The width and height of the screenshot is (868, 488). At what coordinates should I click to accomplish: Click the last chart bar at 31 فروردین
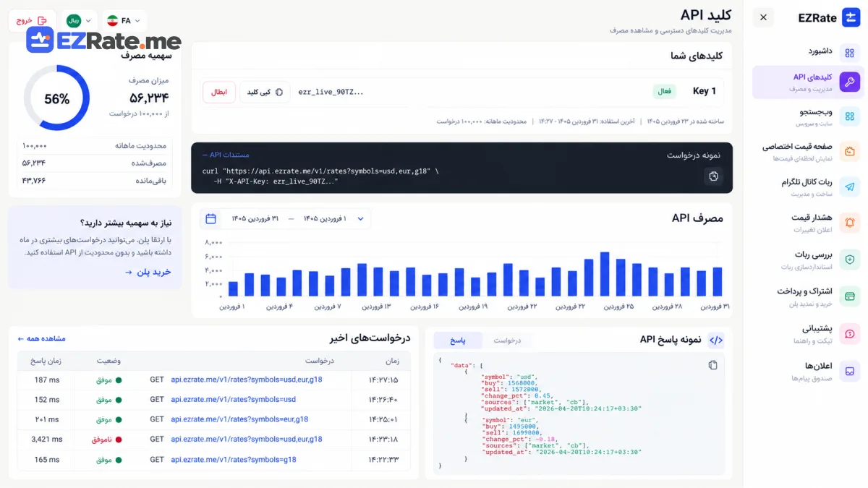pyautogui.click(x=718, y=282)
